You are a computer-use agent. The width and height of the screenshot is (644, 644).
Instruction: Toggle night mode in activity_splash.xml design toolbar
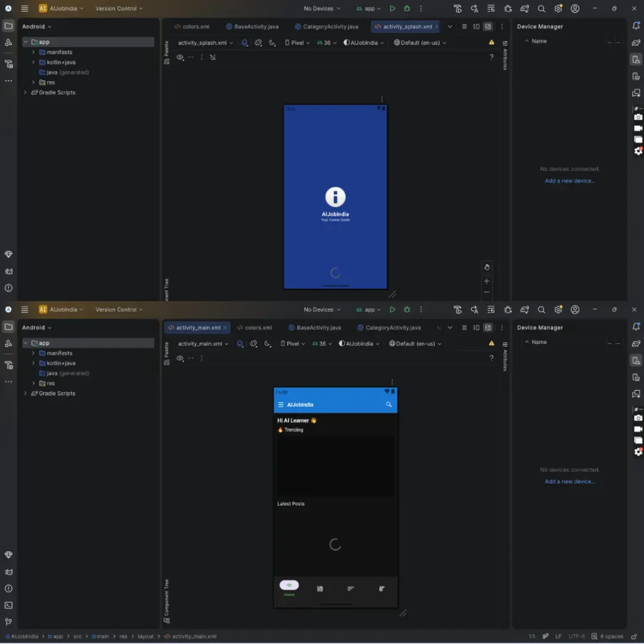tap(272, 42)
